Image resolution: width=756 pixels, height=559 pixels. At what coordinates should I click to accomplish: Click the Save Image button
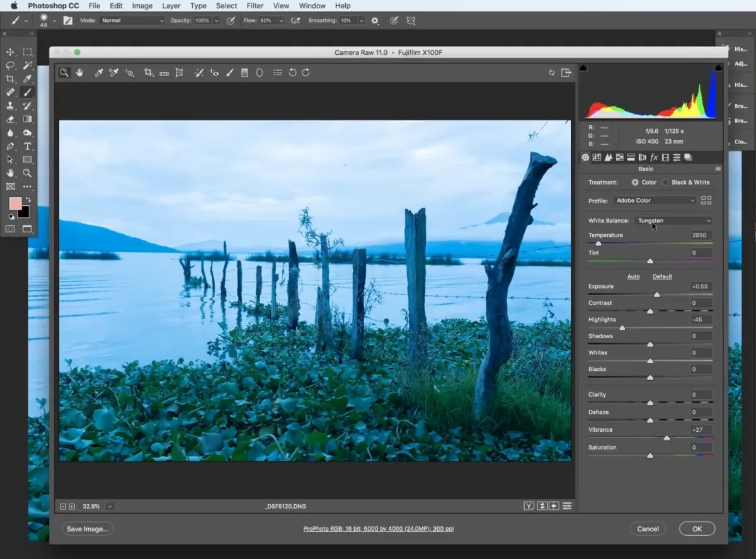pyautogui.click(x=87, y=529)
